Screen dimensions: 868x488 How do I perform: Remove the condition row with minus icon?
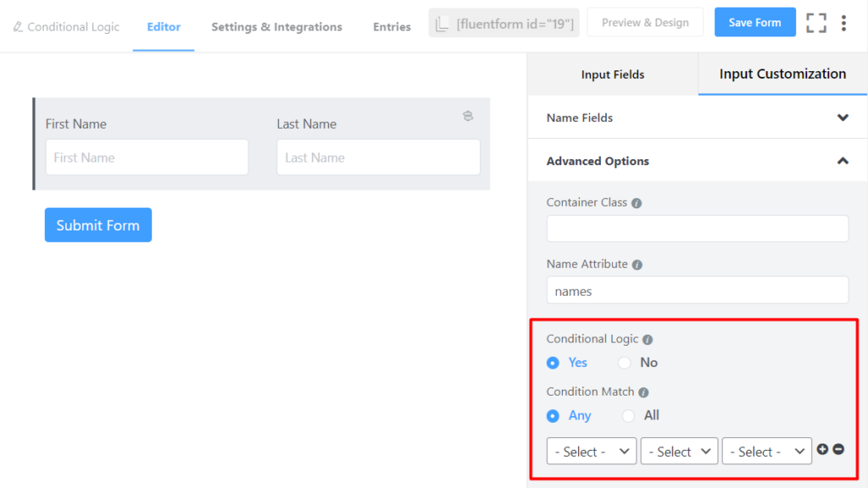click(x=838, y=449)
